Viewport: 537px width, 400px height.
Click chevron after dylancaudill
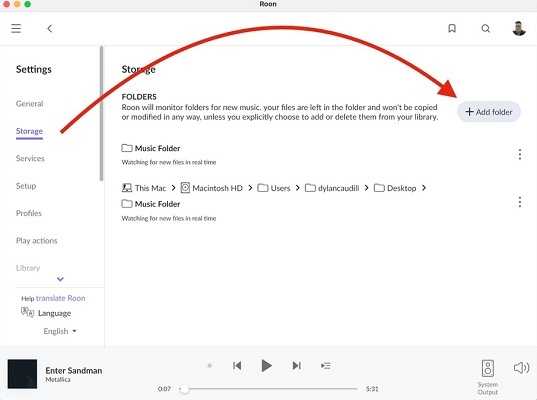click(366, 188)
